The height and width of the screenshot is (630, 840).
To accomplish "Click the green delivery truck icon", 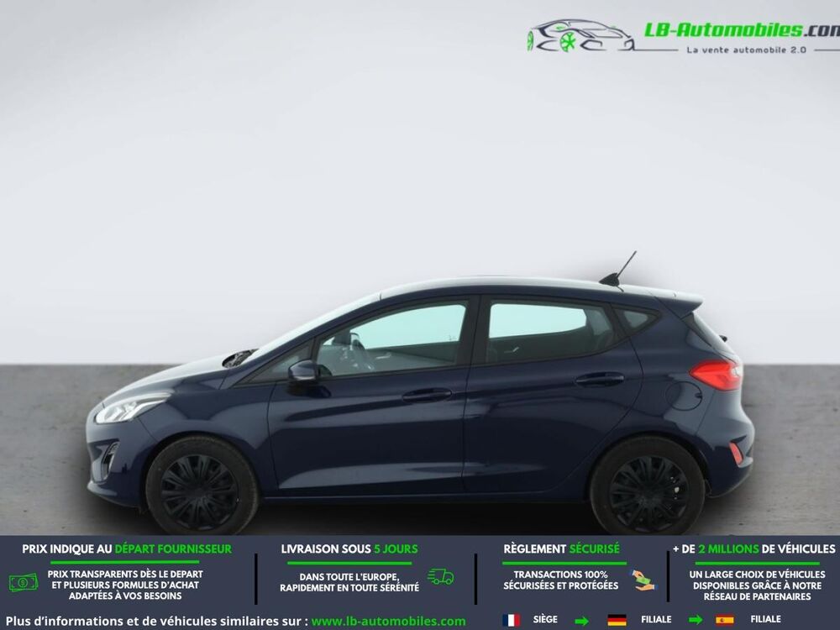I will [x=440, y=576].
